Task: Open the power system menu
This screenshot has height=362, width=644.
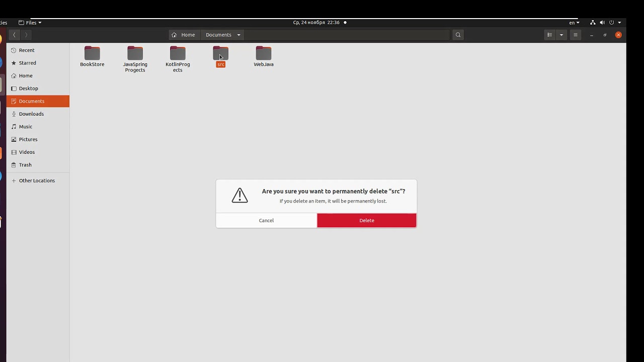Action: click(x=615, y=23)
